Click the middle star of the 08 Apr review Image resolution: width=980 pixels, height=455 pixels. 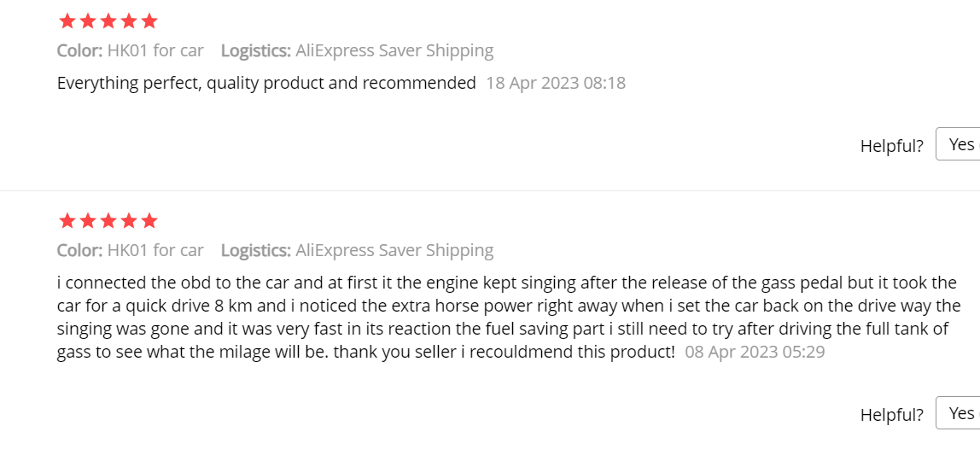(108, 221)
